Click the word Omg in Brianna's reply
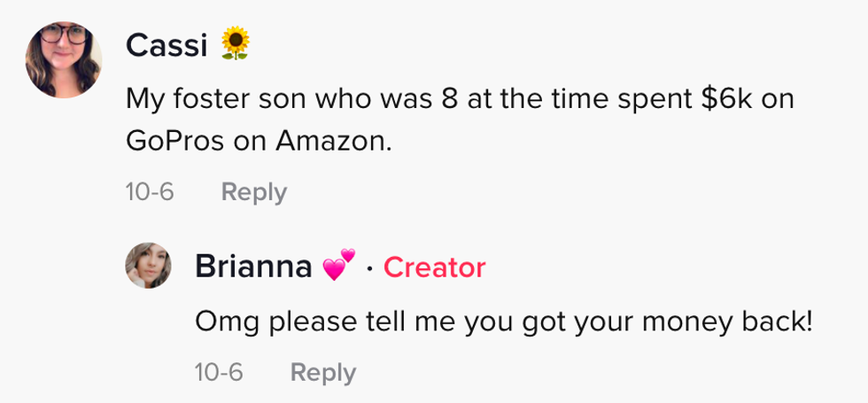Image resolution: width=868 pixels, height=403 pixels. [x=221, y=321]
